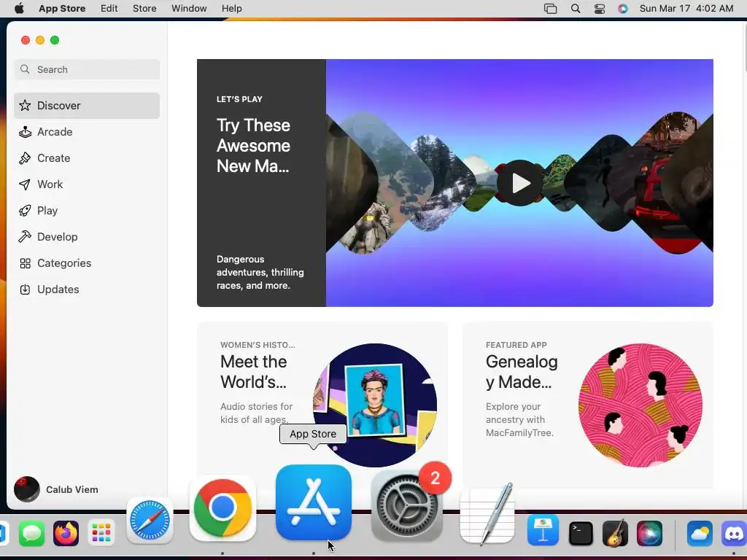This screenshot has width=747, height=560.
Task: Open Spotlight search in menu bar
Action: pyautogui.click(x=576, y=9)
